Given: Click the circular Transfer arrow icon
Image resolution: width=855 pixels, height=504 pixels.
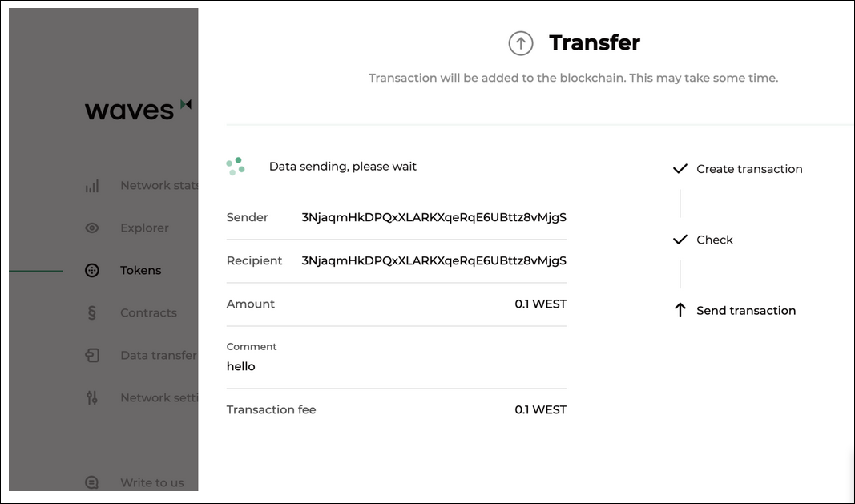Looking at the screenshot, I should [521, 43].
